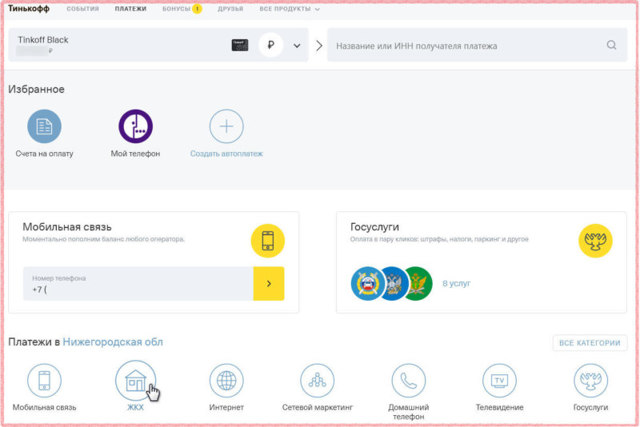Select the Tinkoff Black account name
Image resolution: width=640 pixels, height=427 pixels.
click(43, 40)
